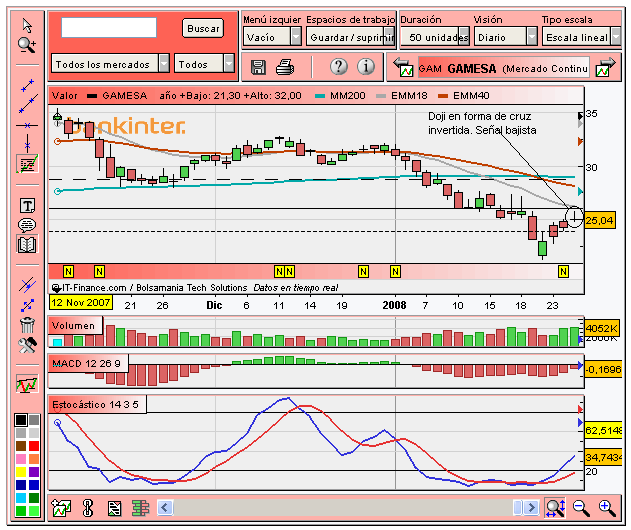Image resolution: width=631 pixels, height=530 pixels.
Task: Go to next stock with right arrow
Action: 606,68
